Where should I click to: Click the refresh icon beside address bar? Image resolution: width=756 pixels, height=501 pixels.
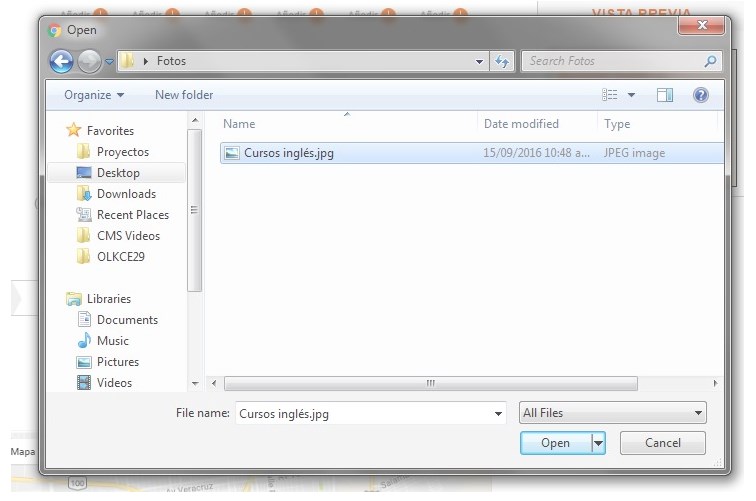(503, 61)
